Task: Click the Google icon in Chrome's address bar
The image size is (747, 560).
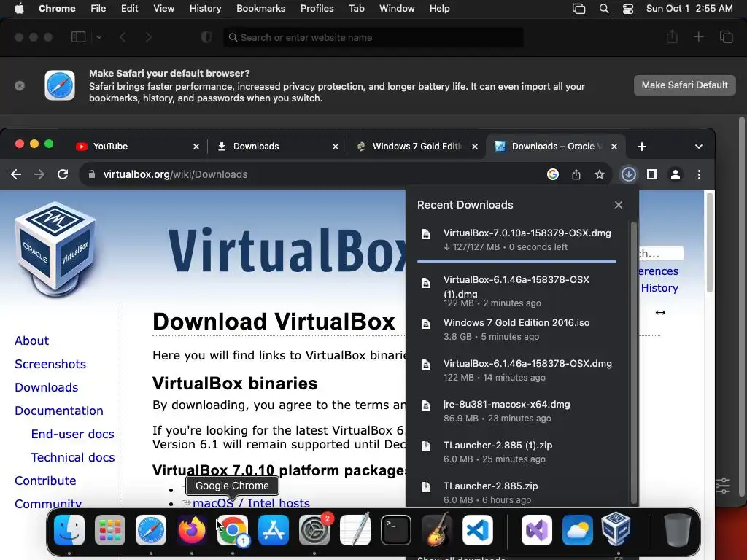Action: [x=553, y=174]
